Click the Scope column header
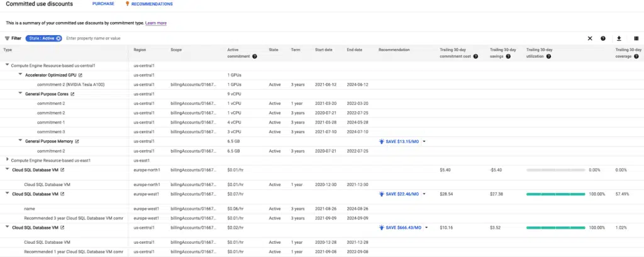Screen dimensions: 644x257 pyautogui.click(x=176, y=50)
